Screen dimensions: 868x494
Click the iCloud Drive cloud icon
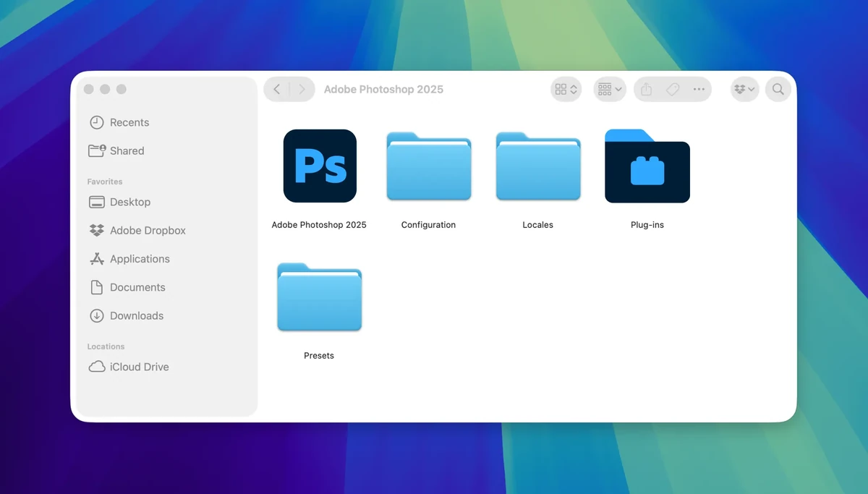pos(96,367)
